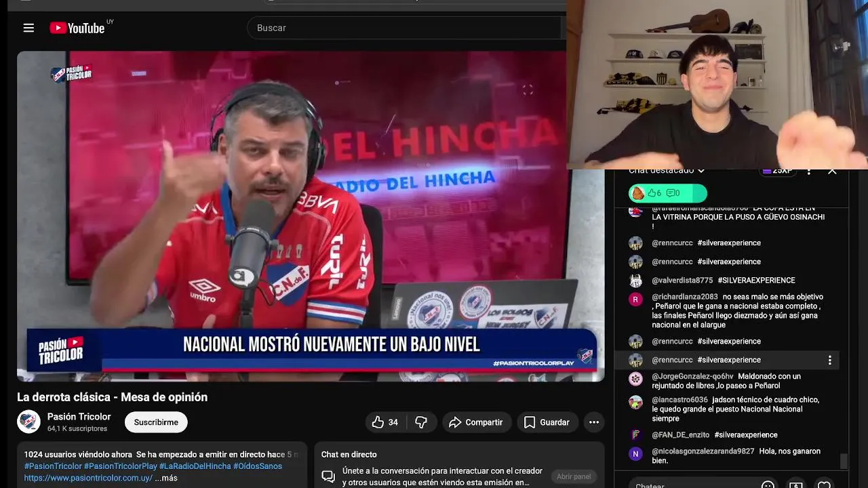Screen dimensions: 868x488
Task: Open the streamer's webcam overlay
Action: click(717, 84)
